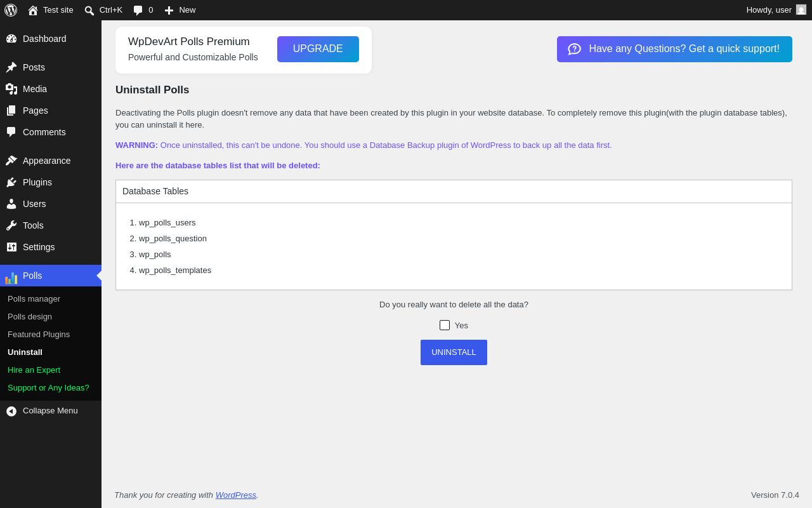Navigate to the Plugins menu
The height and width of the screenshot is (508, 812).
(x=51, y=182)
